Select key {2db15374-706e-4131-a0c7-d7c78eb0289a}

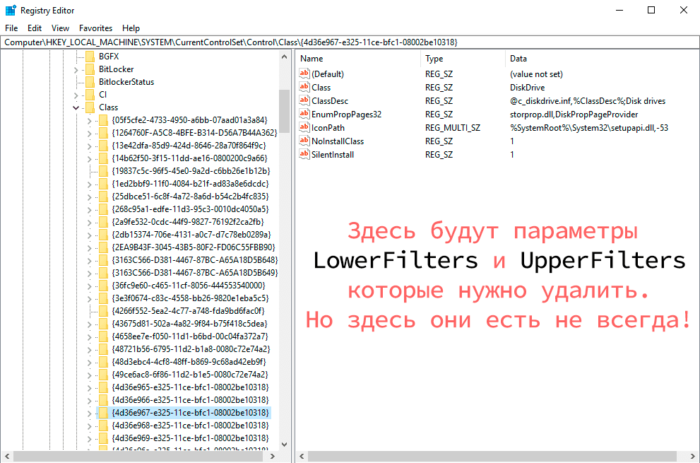(x=192, y=234)
